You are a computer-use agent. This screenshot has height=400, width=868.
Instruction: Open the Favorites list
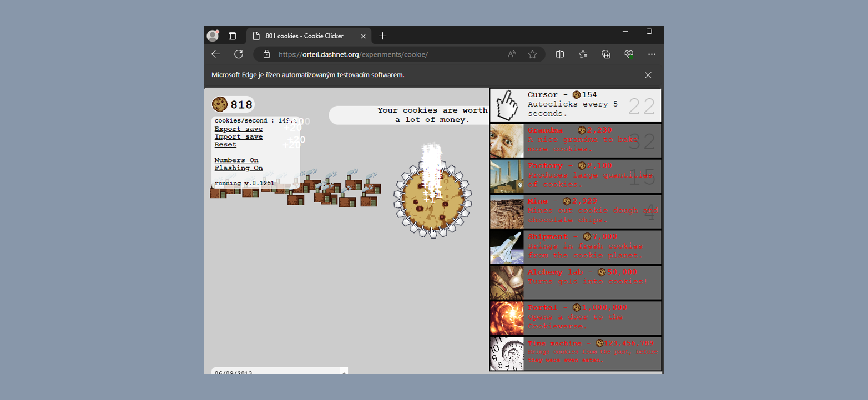pyautogui.click(x=583, y=54)
